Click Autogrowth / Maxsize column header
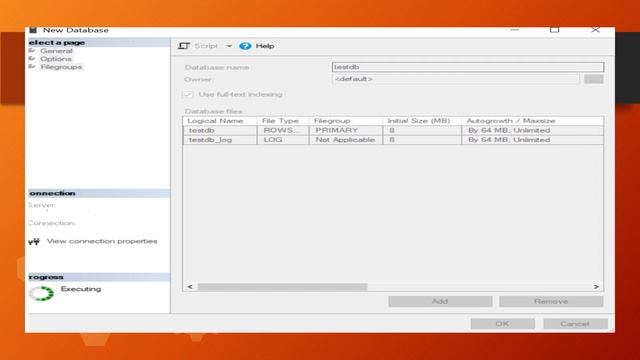The height and width of the screenshot is (360, 640). point(533,121)
